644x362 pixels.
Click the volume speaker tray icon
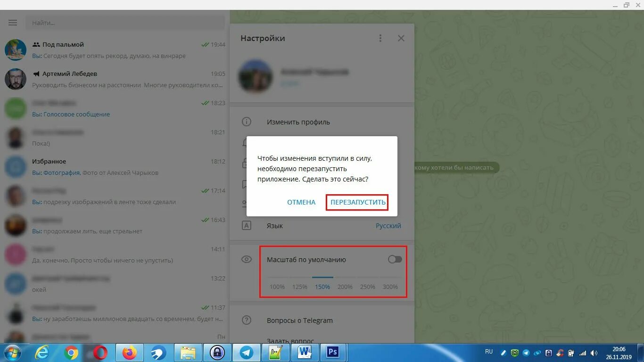[594, 353]
